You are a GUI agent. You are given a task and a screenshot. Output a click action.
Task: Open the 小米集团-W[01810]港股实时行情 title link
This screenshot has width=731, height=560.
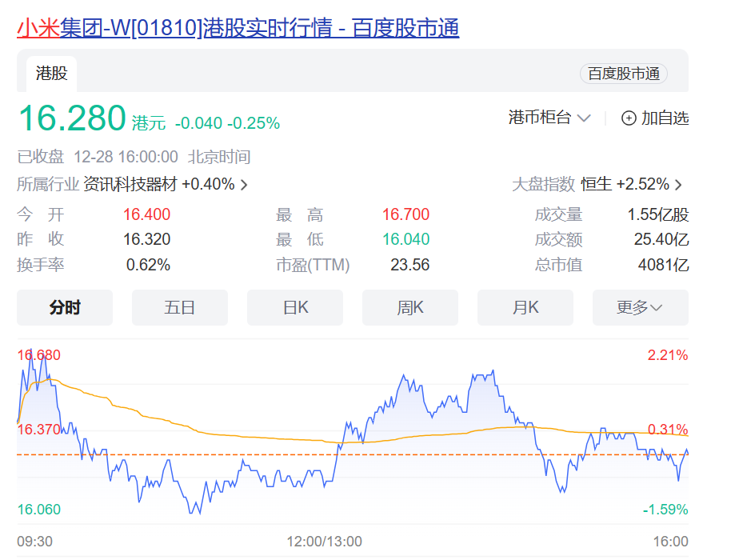(238, 28)
